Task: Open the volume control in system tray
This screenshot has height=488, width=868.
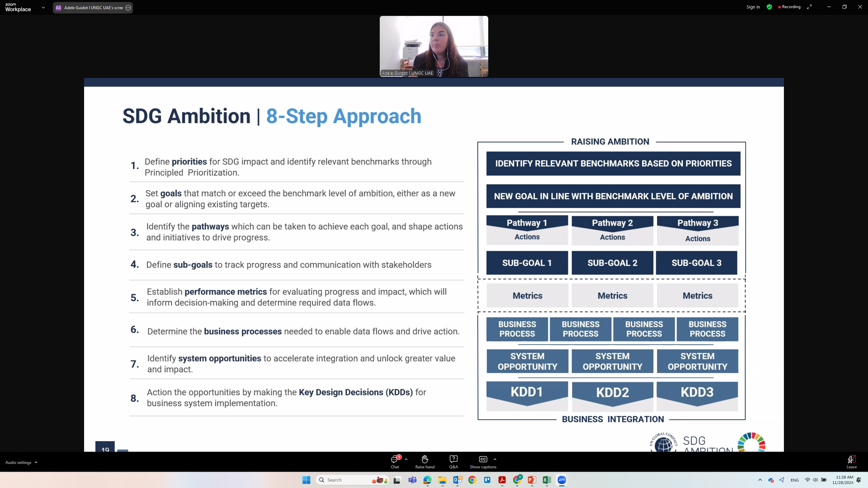Action: pyautogui.click(x=815, y=480)
